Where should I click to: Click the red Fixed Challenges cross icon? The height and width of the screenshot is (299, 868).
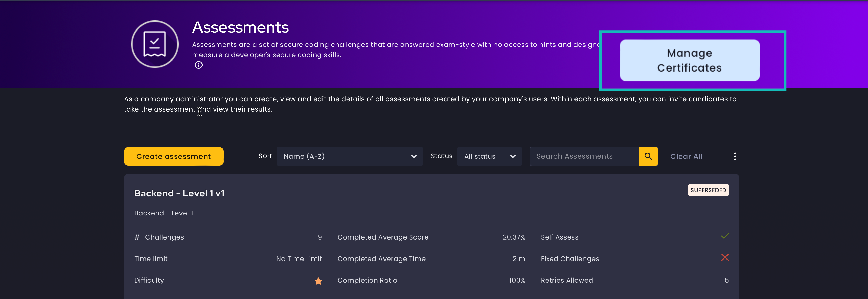725,257
